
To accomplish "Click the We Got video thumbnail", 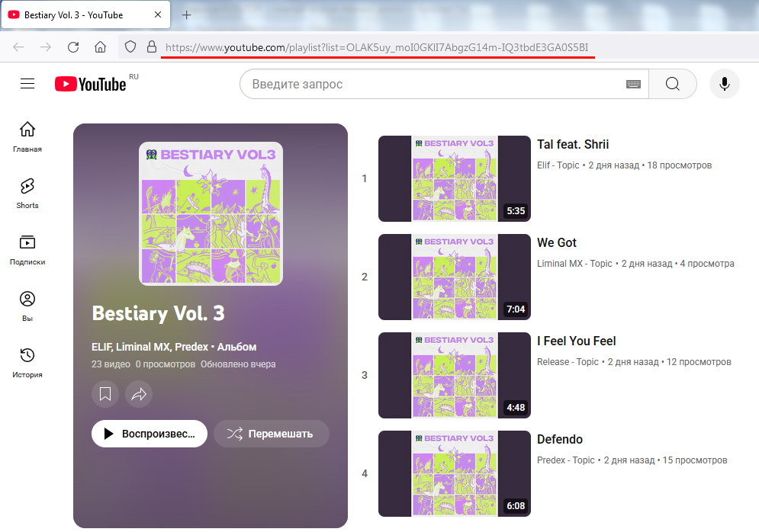I will coord(455,276).
